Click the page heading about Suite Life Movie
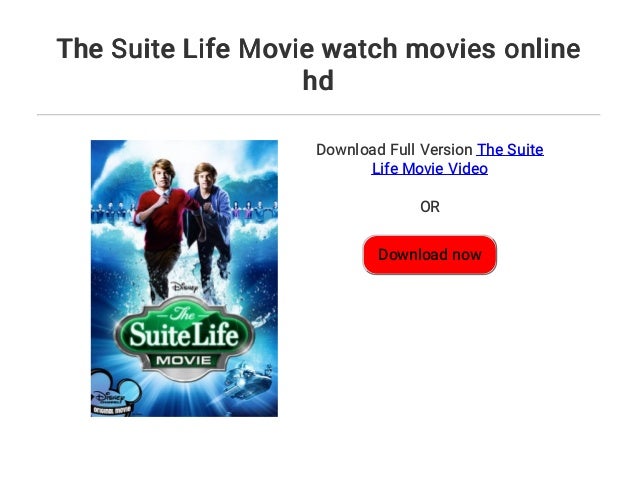The height and width of the screenshot is (479, 638). (319, 64)
